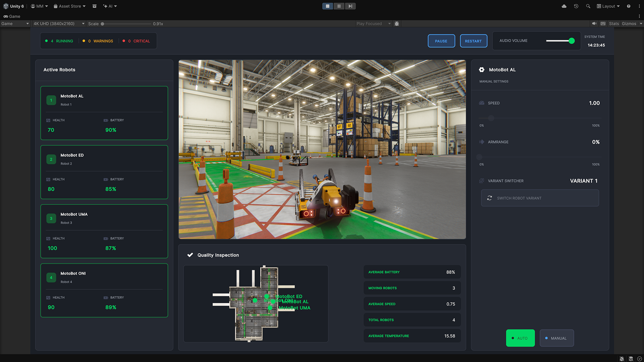Click the Game view Scale slider
Viewport: 644px width, 362px height.
[x=126, y=24]
